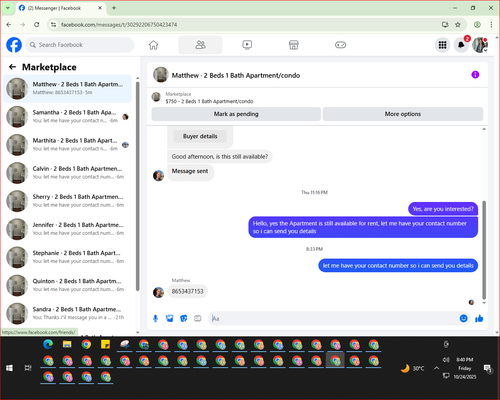Open Task View on taskbar

[28, 368]
